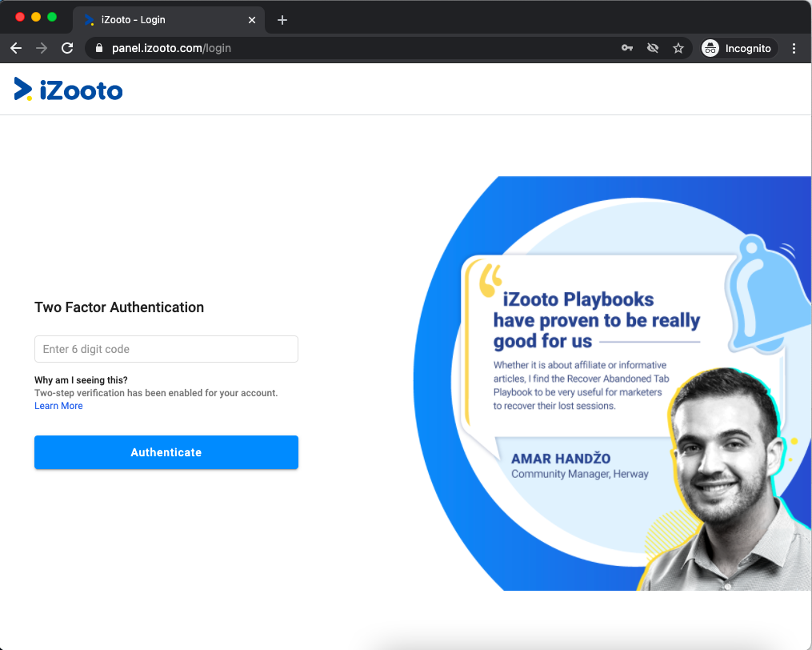The width and height of the screenshot is (812, 650).
Task: Click the iZooto logo in the header
Action: point(68,90)
